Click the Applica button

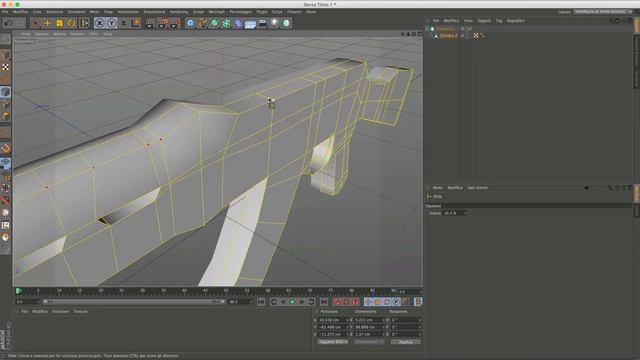pos(405,342)
